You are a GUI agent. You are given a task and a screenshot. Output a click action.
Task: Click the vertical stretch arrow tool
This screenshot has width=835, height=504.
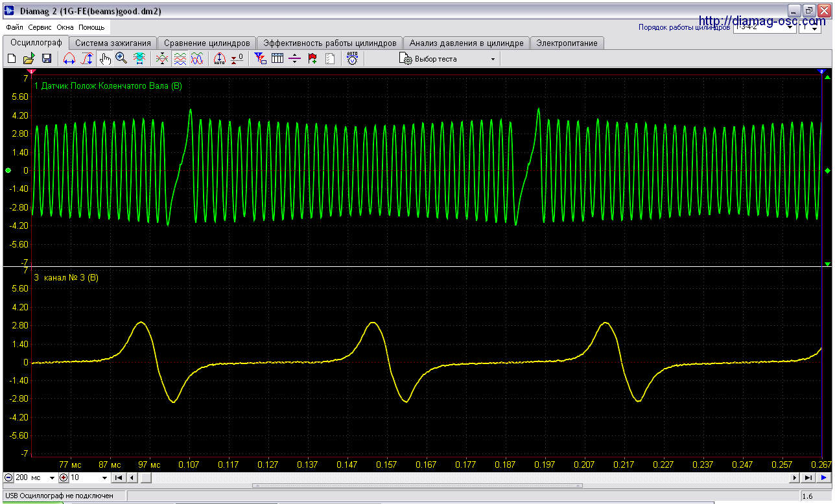coord(87,59)
